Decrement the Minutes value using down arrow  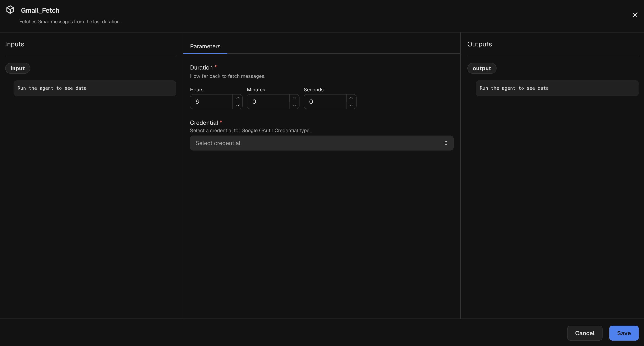[294, 106]
